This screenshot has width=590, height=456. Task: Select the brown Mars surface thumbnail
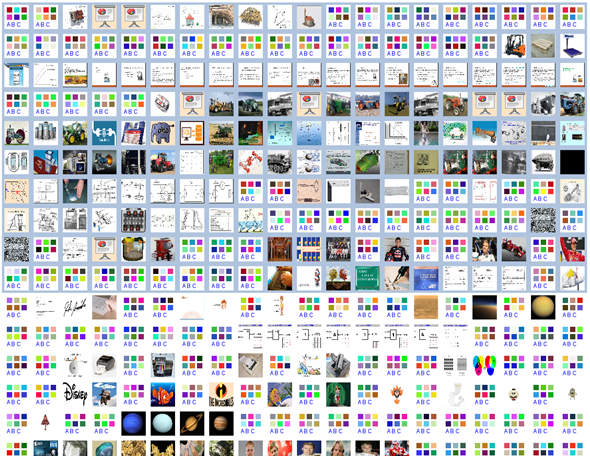426,307
